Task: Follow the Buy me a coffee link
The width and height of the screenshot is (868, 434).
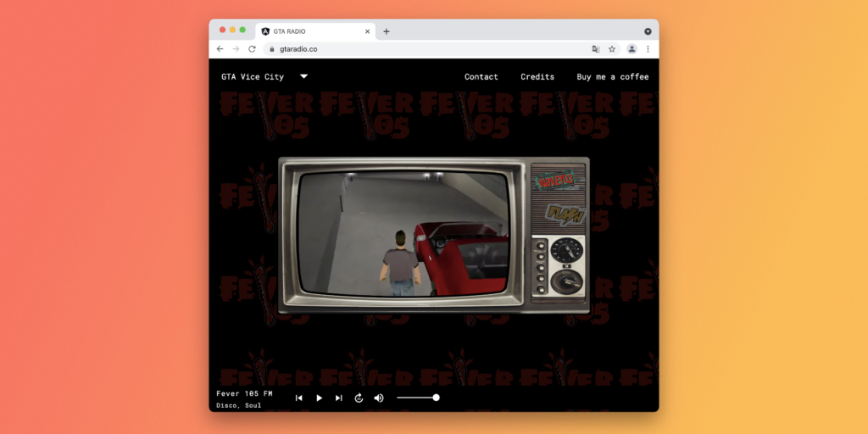Action: pyautogui.click(x=613, y=77)
